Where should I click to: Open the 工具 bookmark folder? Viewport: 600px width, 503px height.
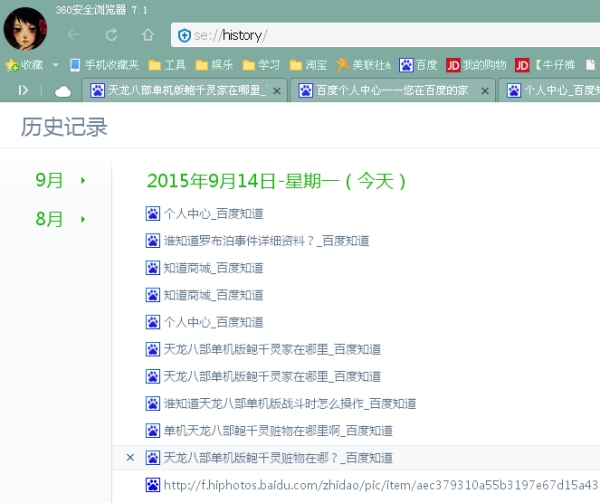coord(167,65)
